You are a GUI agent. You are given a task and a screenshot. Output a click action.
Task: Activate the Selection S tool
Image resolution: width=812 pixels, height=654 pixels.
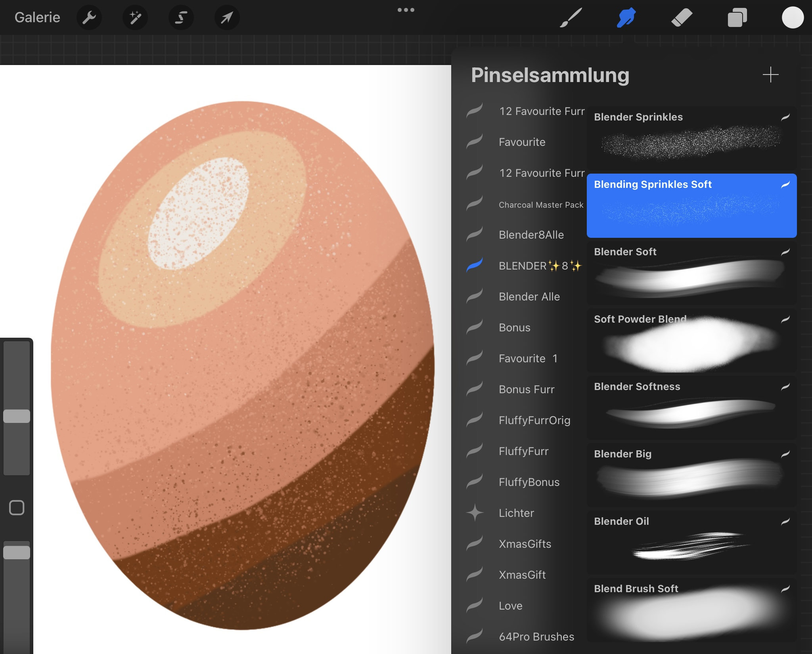(x=181, y=17)
